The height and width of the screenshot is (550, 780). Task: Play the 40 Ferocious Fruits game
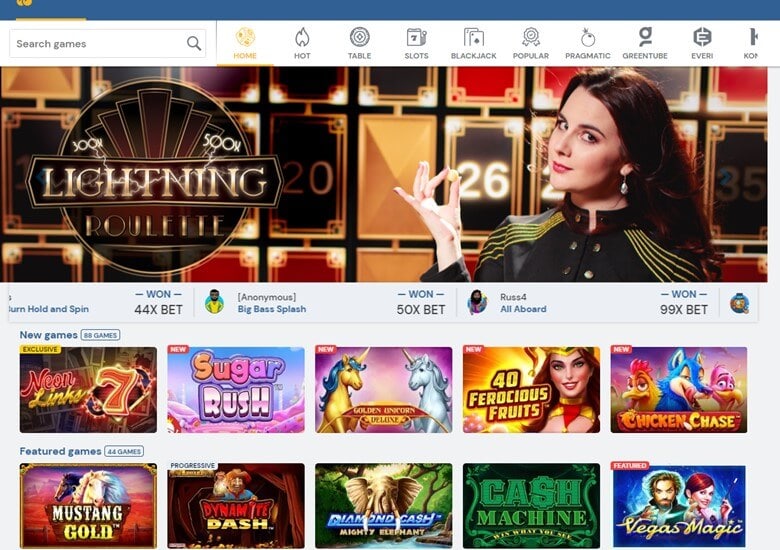(531, 389)
